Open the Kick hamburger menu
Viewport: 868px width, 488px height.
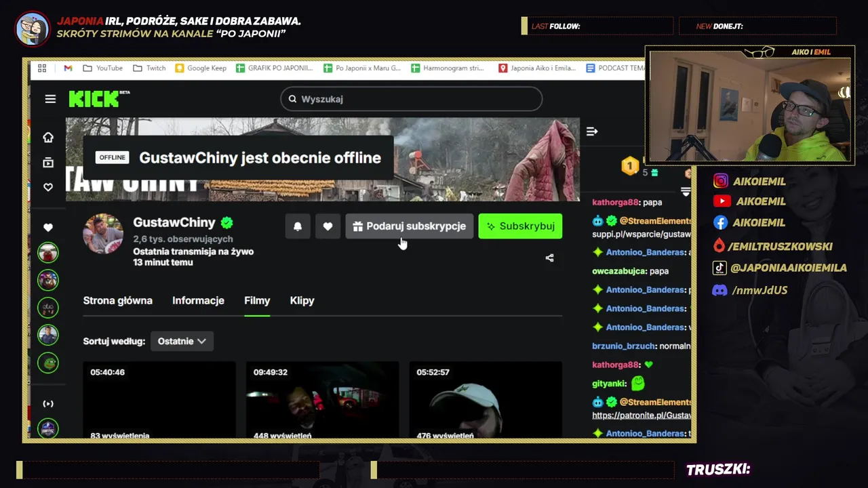[x=50, y=99]
